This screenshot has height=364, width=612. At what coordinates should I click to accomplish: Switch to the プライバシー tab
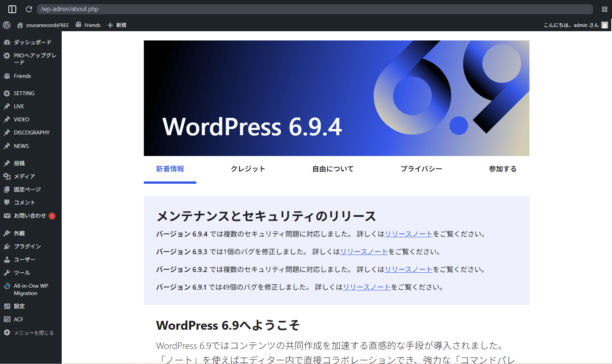[x=421, y=169]
